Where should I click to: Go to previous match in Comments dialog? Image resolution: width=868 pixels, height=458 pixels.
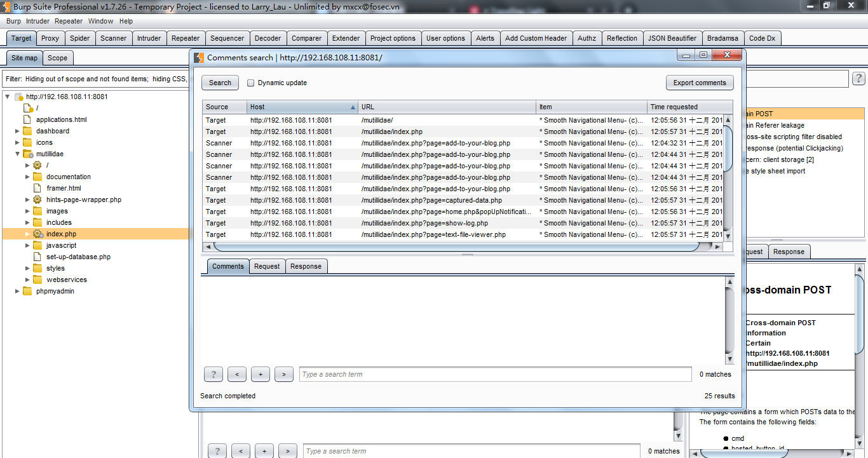[237, 374]
